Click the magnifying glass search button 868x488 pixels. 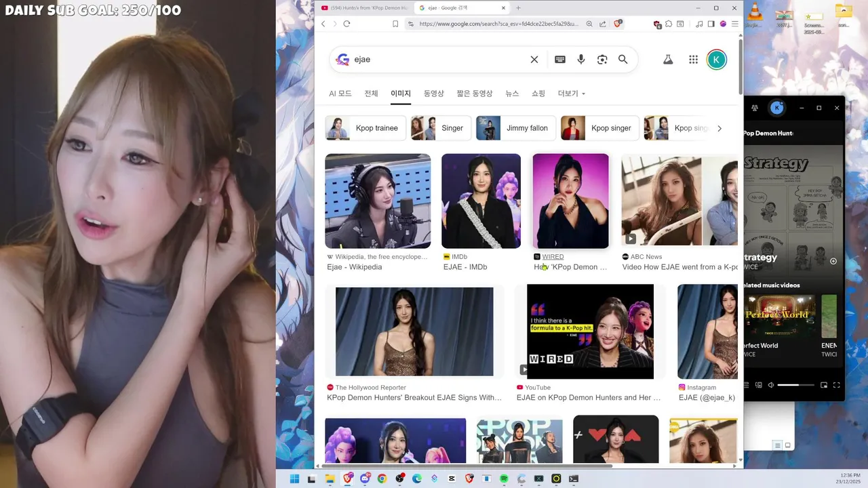pyautogui.click(x=623, y=60)
